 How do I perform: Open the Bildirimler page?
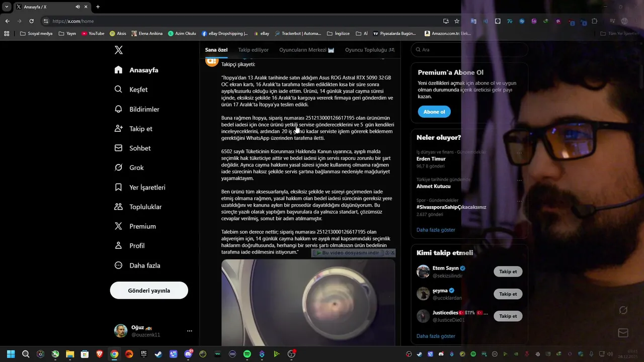(x=137, y=109)
